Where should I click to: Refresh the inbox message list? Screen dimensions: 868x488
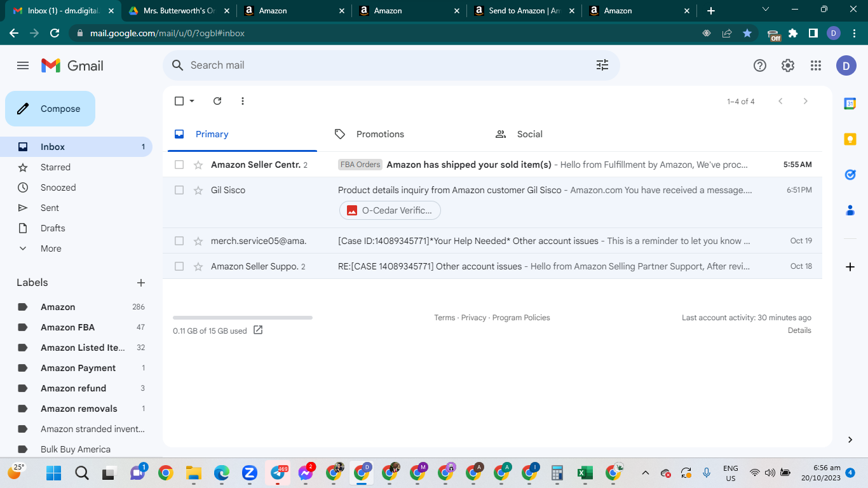coord(217,101)
